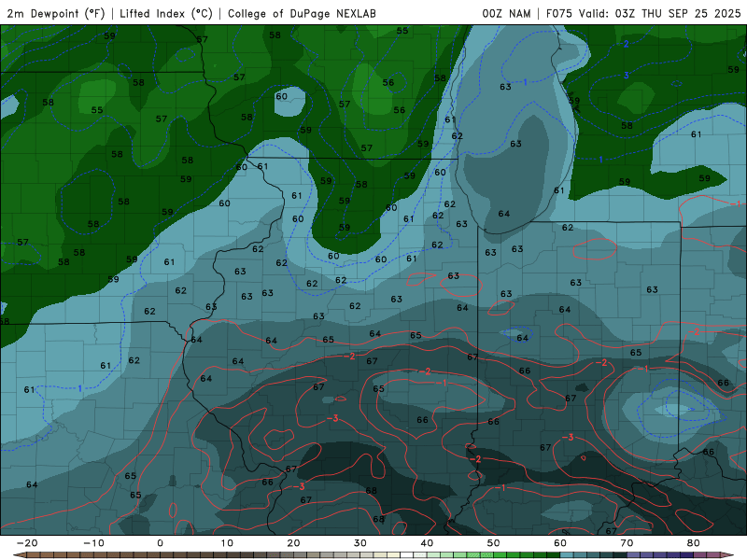Viewport: 747px width, 560px height.
Task: Click the blue "3" lifted index contour label
Action: [626, 76]
